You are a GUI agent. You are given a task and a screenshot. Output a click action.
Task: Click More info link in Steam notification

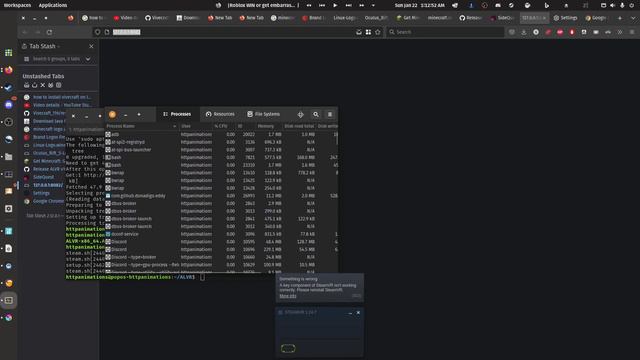tap(288, 296)
